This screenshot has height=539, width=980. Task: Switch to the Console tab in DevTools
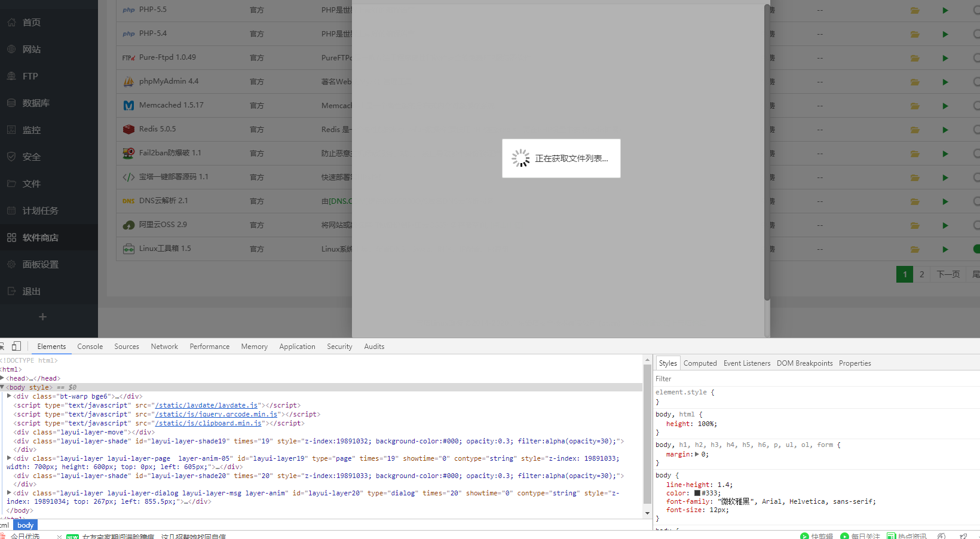coord(90,347)
